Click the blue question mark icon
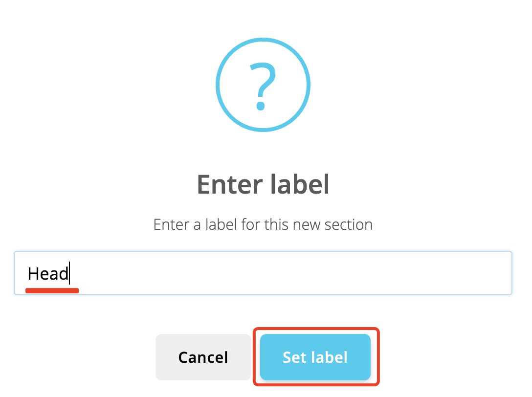This screenshot has height=397, width=532. [x=263, y=85]
